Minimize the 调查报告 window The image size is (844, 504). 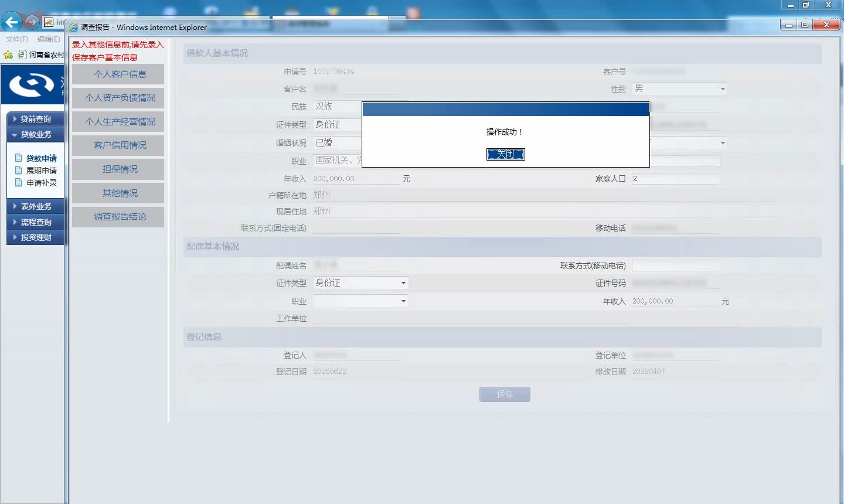(x=789, y=25)
